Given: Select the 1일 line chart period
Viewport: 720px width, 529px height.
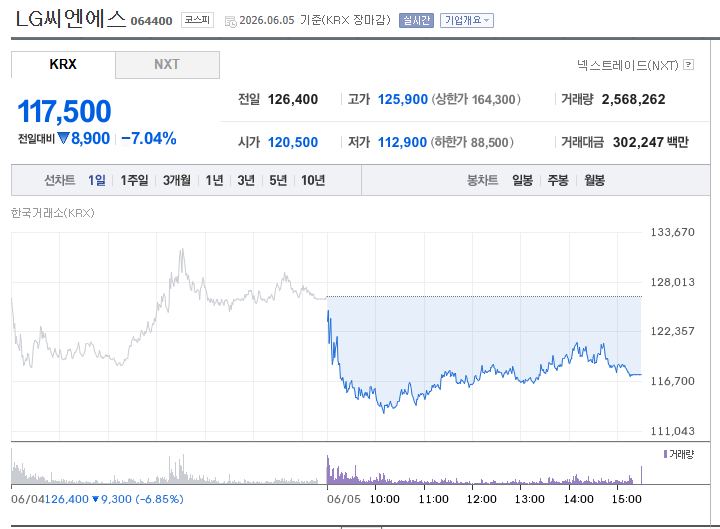Looking at the screenshot, I should point(97,180).
